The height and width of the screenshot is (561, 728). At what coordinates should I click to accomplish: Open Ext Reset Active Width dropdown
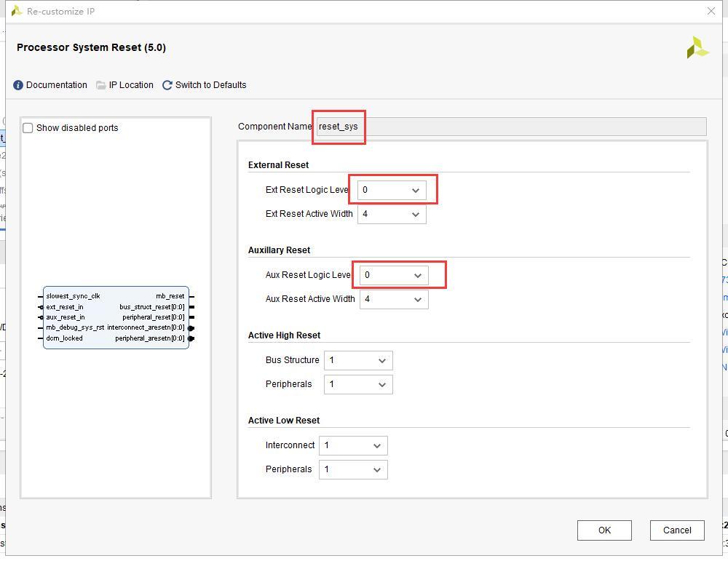(x=391, y=214)
